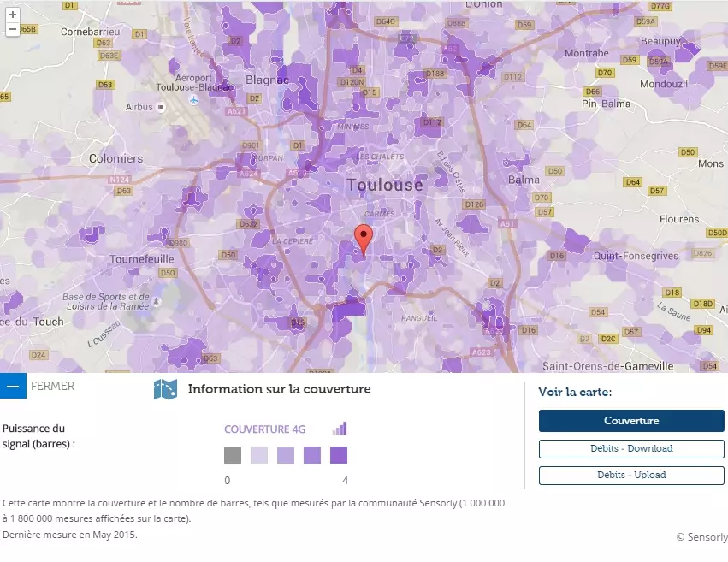Click the lightest purple signal swatch
The image size is (728, 562).
coord(259,455)
